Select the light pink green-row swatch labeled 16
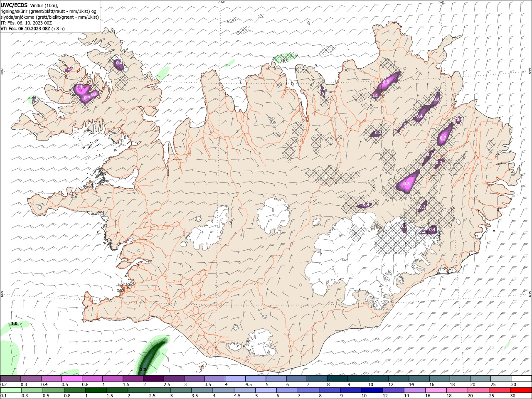532x399 pixels. pyautogui.click(x=436, y=390)
